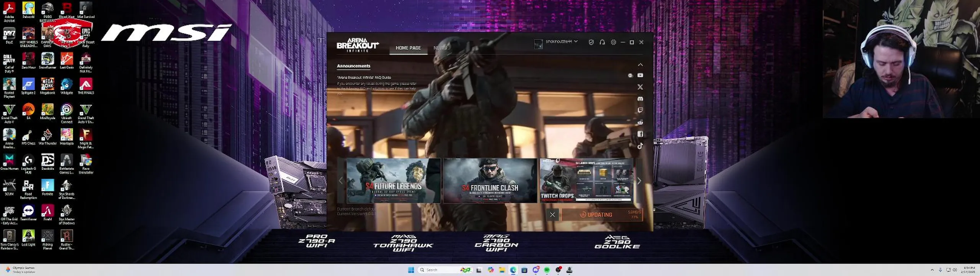Viewport: 980px width, 276px height.
Task: Open the Reddit social icon in launcher
Action: [x=640, y=122]
